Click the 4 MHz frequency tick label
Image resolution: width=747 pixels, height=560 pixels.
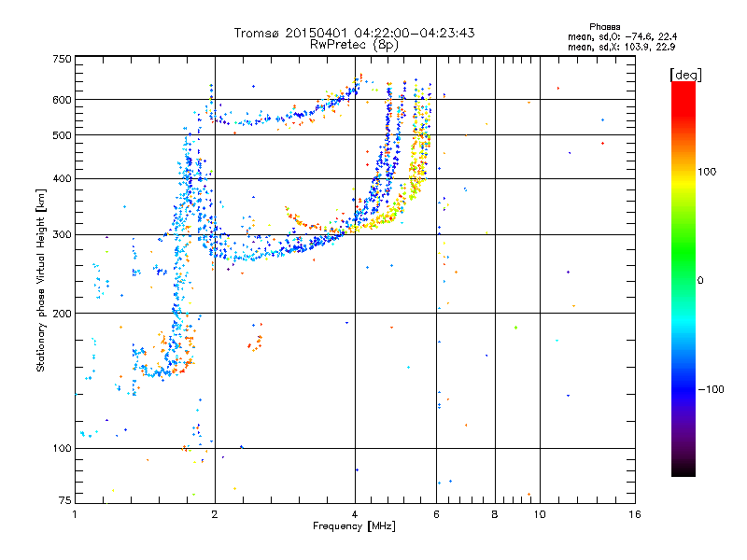point(355,514)
